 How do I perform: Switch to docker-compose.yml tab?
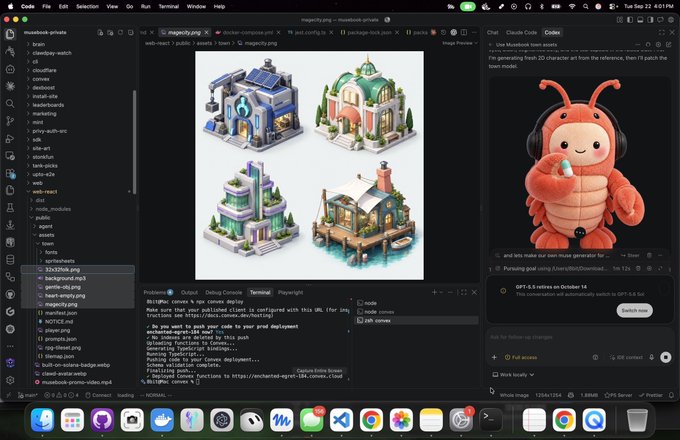coord(248,33)
